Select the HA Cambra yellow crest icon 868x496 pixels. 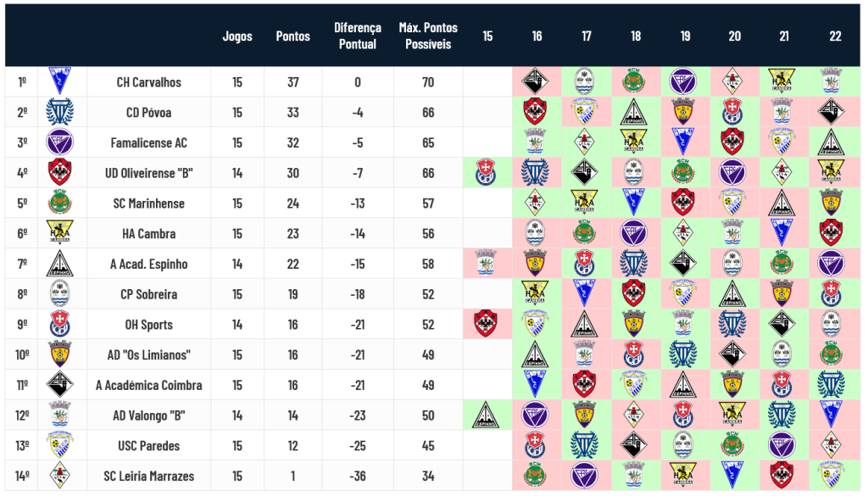[x=60, y=233]
